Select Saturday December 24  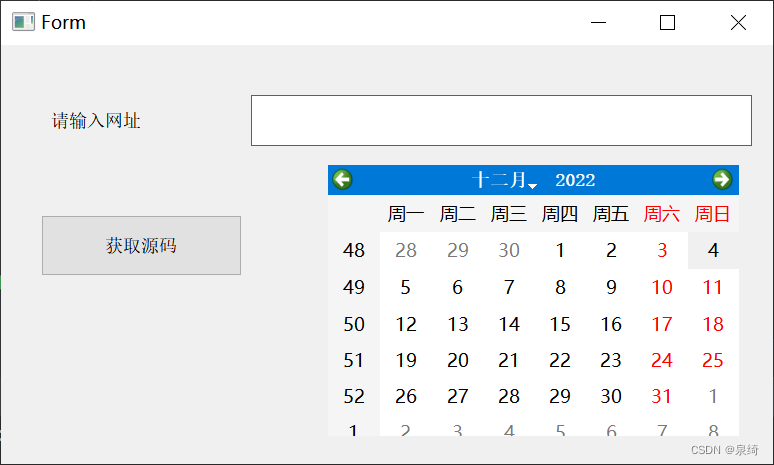coord(662,360)
